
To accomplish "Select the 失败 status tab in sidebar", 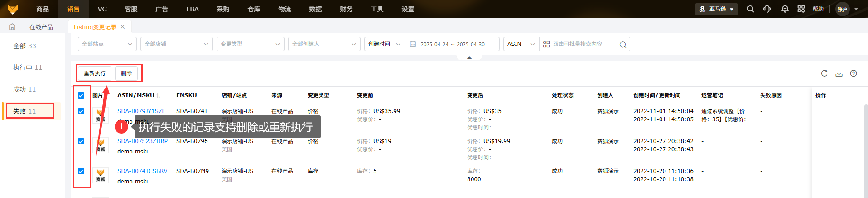I will [24, 111].
